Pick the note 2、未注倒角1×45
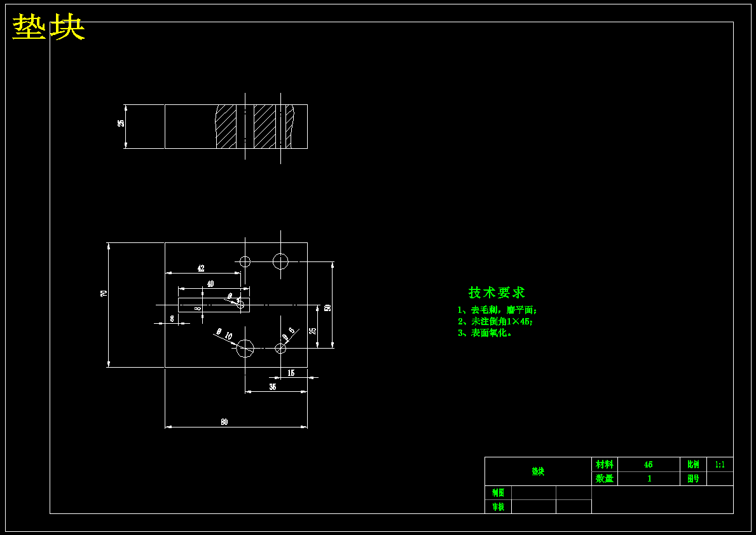 point(495,321)
